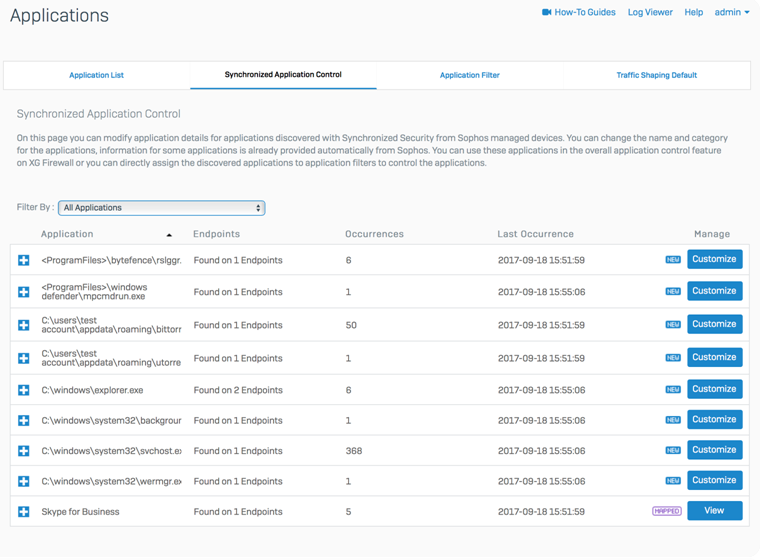Viewport: 761px width, 560px height.
Task: Open the Help link
Action: point(694,12)
